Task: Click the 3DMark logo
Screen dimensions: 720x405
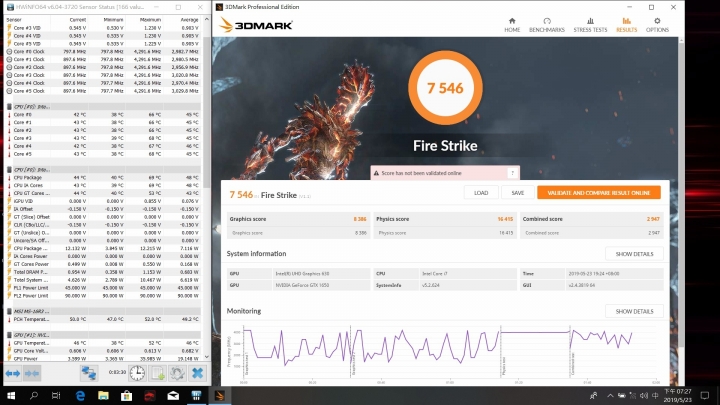Action: click(256, 25)
